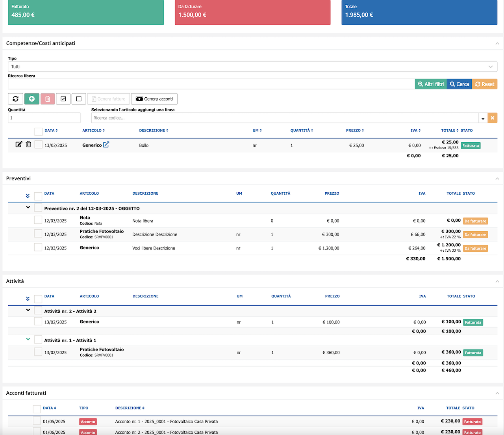Collapse the Attività panel

tap(497, 282)
